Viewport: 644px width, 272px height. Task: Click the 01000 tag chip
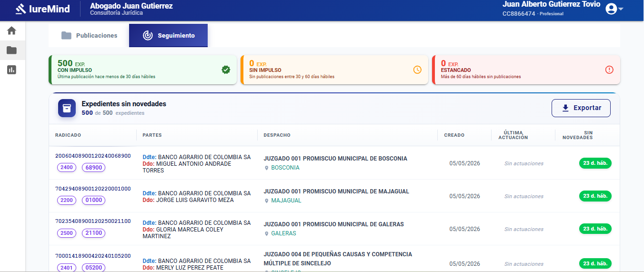click(93, 200)
